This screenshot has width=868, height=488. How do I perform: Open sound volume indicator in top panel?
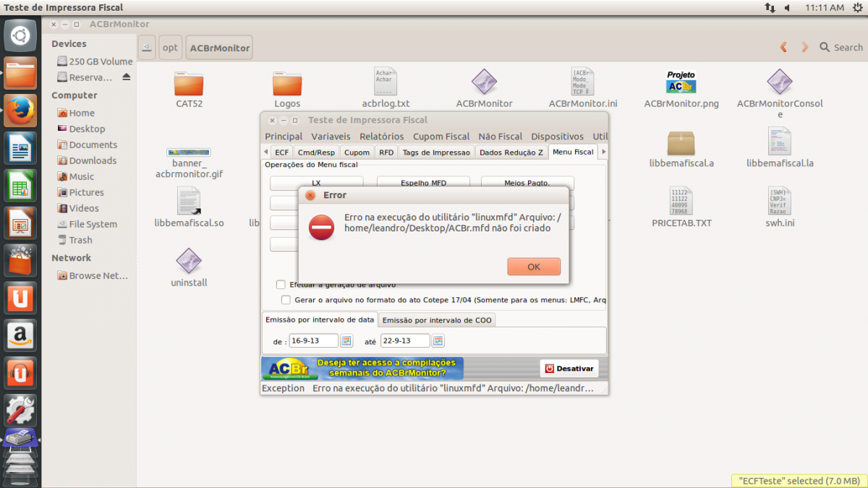pos(787,7)
